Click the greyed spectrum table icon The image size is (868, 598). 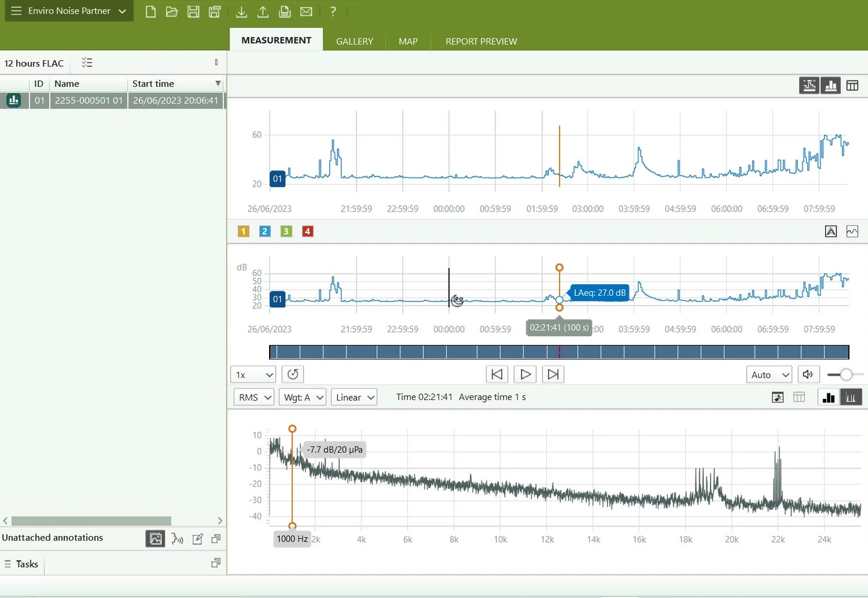(799, 397)
